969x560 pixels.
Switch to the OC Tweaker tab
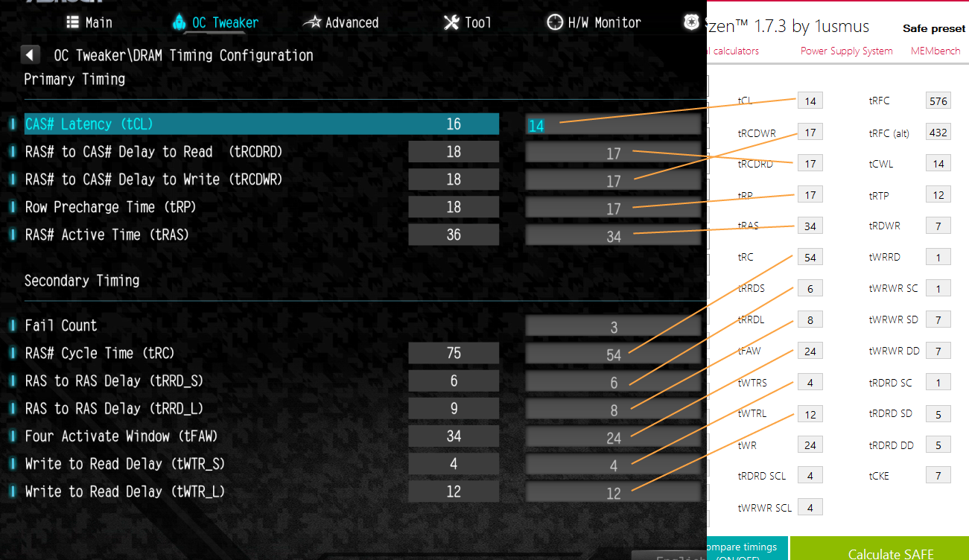click(x=215, y=22)
